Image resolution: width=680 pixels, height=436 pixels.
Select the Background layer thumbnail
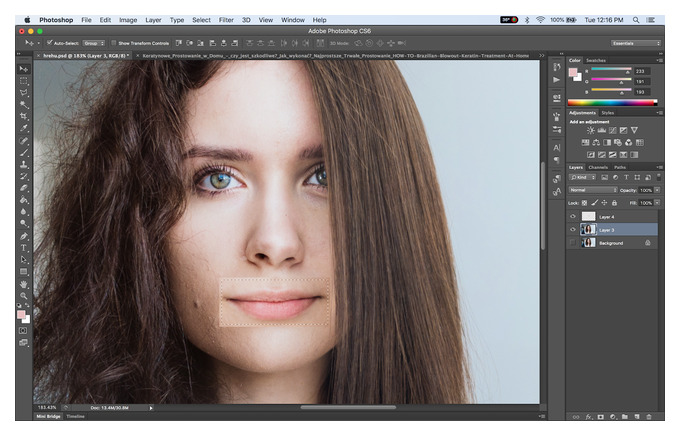click(588, 243)
